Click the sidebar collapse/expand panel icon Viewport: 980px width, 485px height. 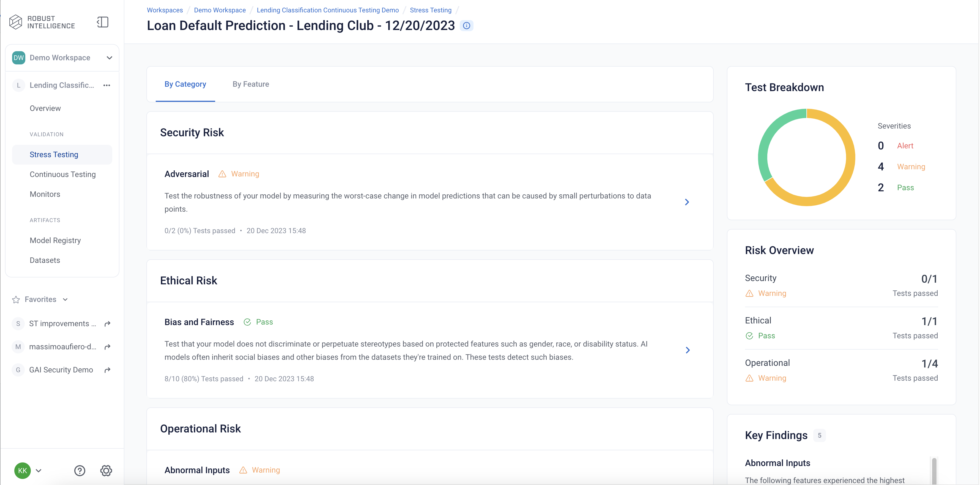[x=102, y=22]
